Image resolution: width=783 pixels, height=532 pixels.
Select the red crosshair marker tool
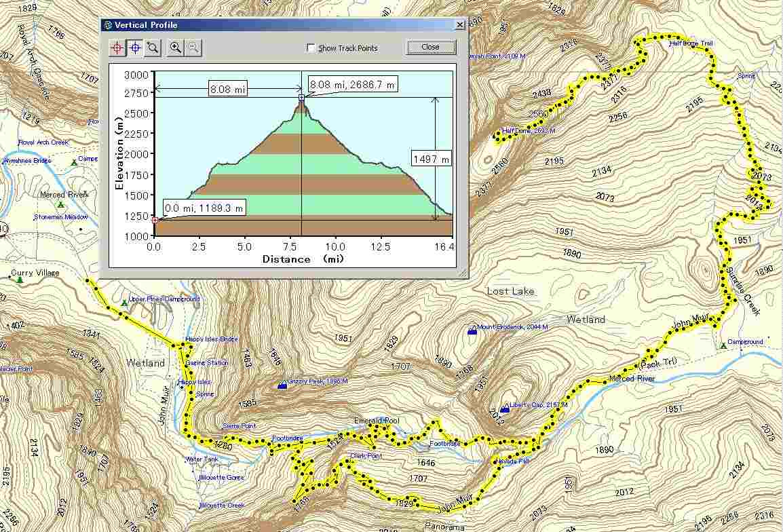pyautogui.click(x=117, y=47)
